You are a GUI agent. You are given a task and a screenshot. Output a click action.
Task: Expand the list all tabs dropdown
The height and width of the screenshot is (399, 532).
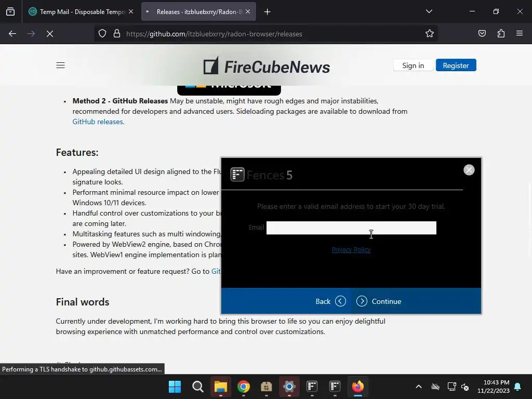(429, 11)
